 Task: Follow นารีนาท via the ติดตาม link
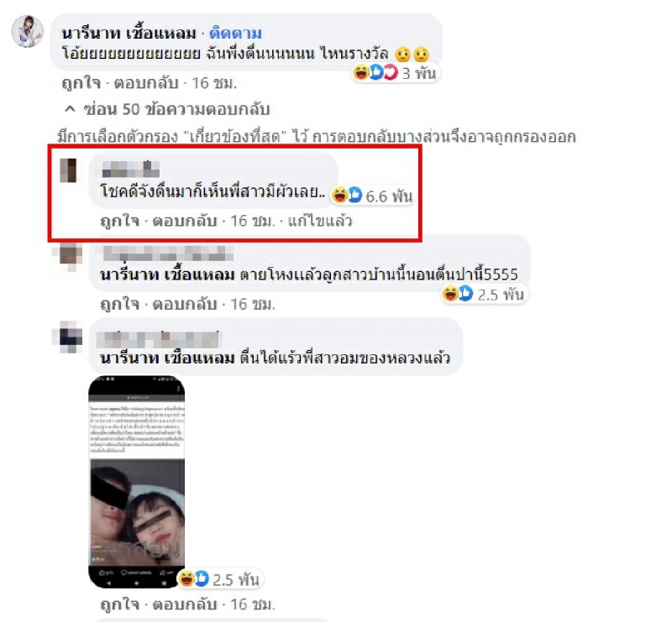coord(235,33)
